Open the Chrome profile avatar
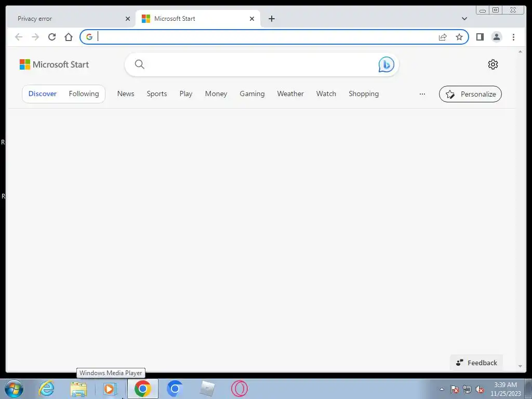 pyautogui.click(x=496, y=37)
